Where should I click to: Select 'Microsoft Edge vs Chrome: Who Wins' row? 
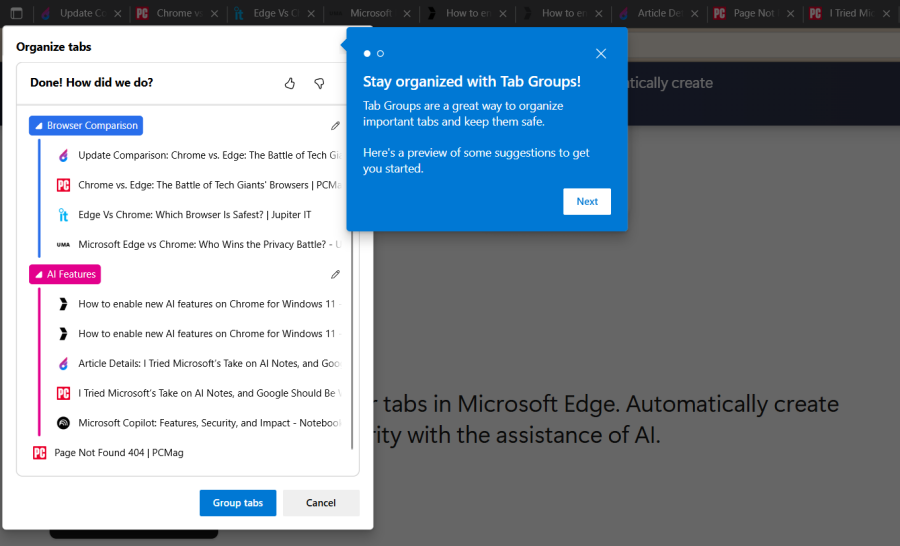coord(197,245)
